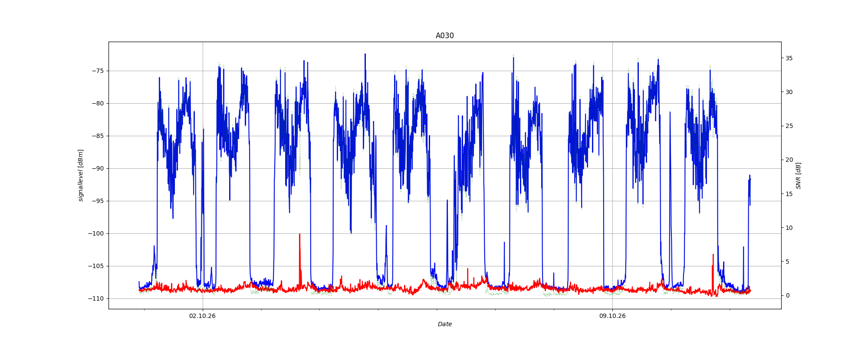Select the 5 tick on the SNR axis

[787, 262]
